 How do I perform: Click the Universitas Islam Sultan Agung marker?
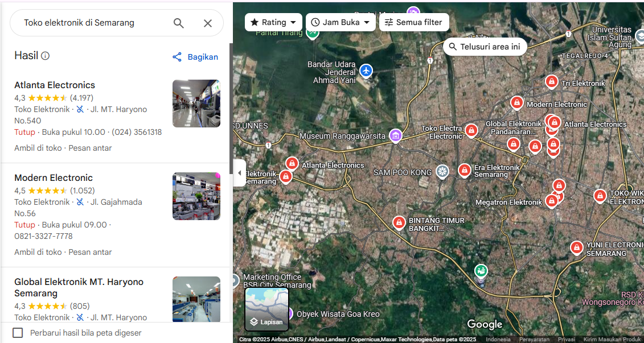point(639,37)
